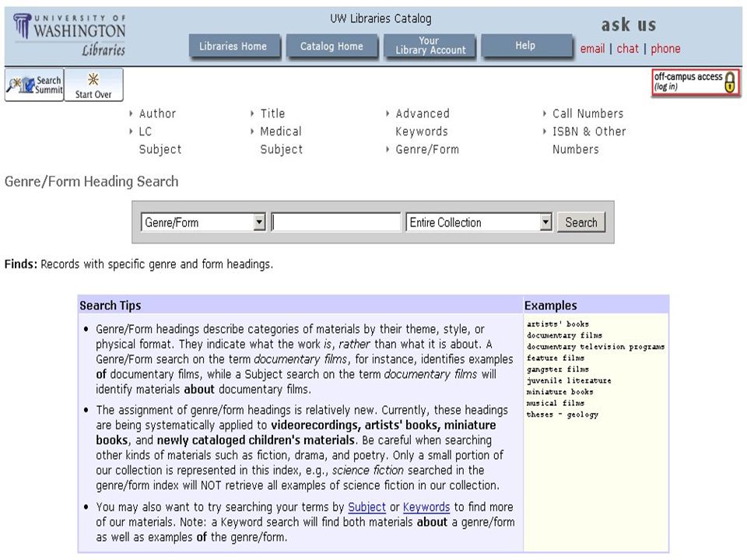Click the Search Tips heading
This screenshot has height=560, width=747.
pos(110,305)
